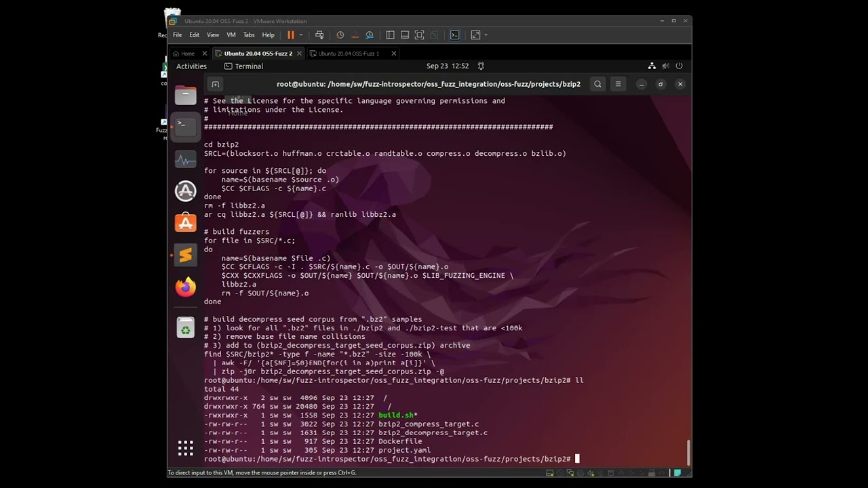Revert the VM to its snapshot
This screenshot has height=488, width=868.
[355, 35]
